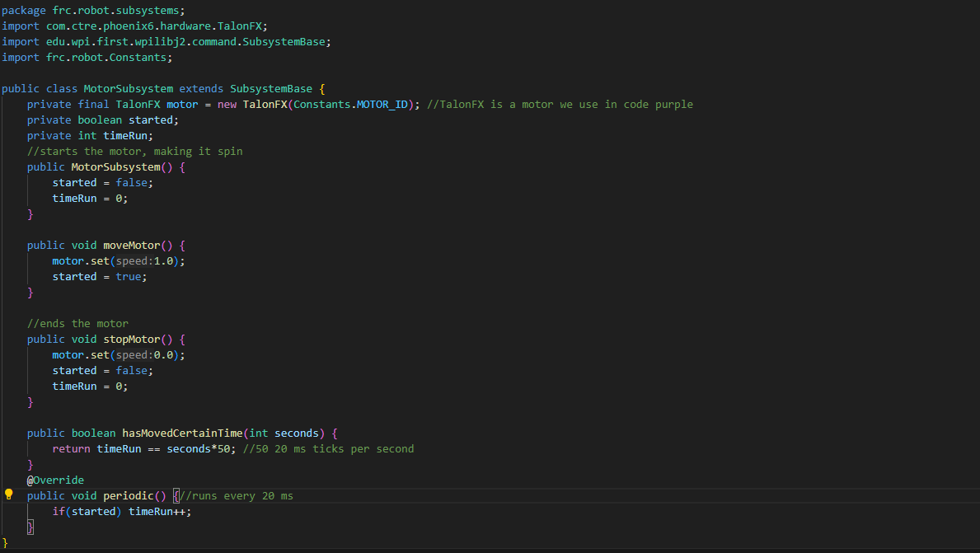
Task: Click 'speed:1.0' in motor.set call
Action: pyautogui.click(x=144, y=261)
